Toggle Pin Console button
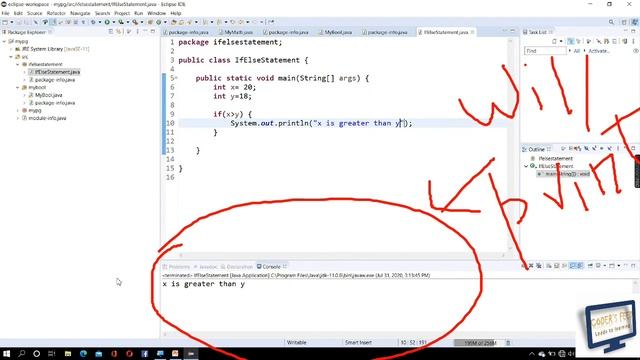The height and width of the screenshot is (360, 640). click(x=591, y=266)
